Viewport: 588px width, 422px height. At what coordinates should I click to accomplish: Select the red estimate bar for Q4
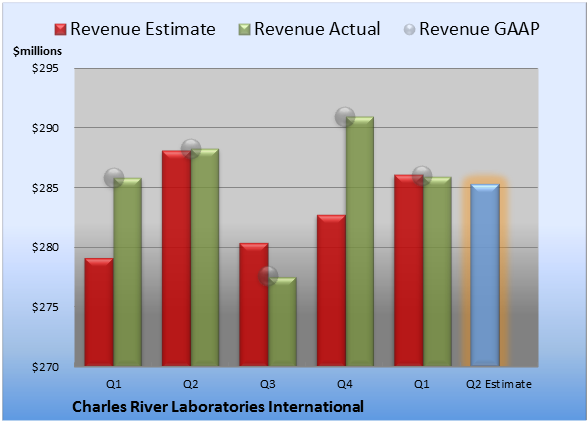pos(331,290)
